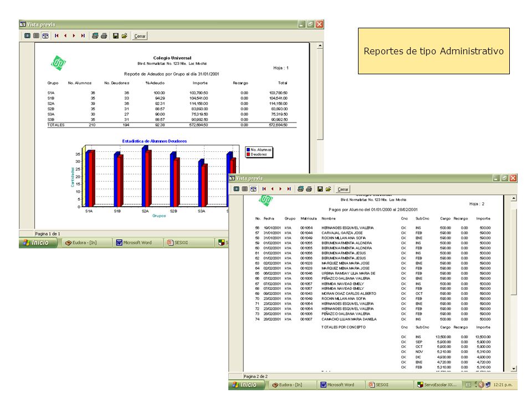The width and height of the screenshot is (532, 399).
Task: Click scroll-up arrow in Adeudos preview window
Action: coord(320,45)
